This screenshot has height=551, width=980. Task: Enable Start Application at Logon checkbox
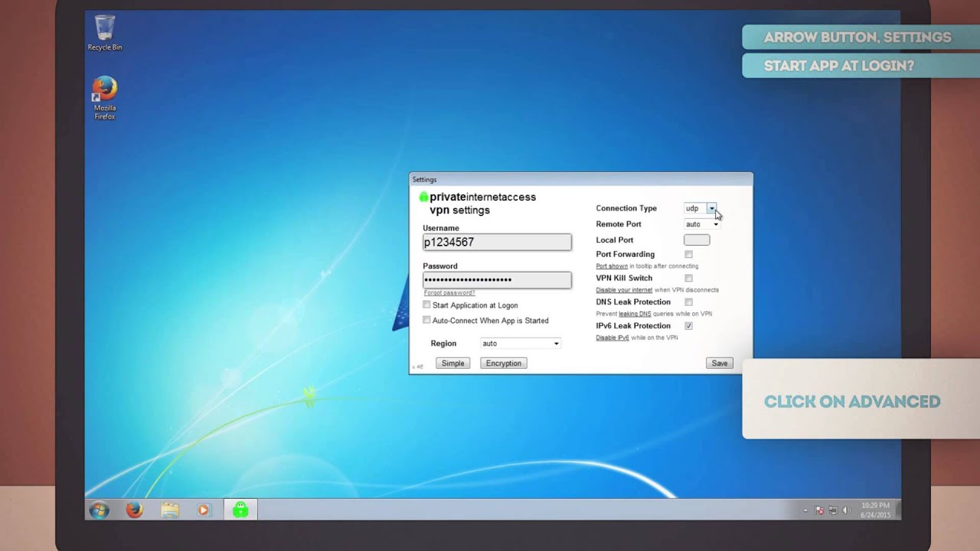(x=427, y=305)
